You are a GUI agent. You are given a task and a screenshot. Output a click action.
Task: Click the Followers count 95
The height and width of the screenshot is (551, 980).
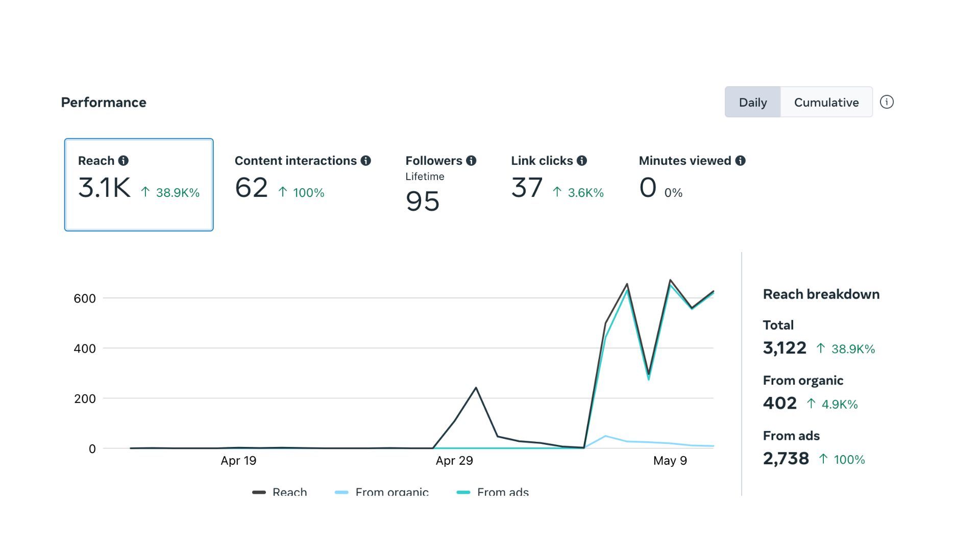click(423, 201)
